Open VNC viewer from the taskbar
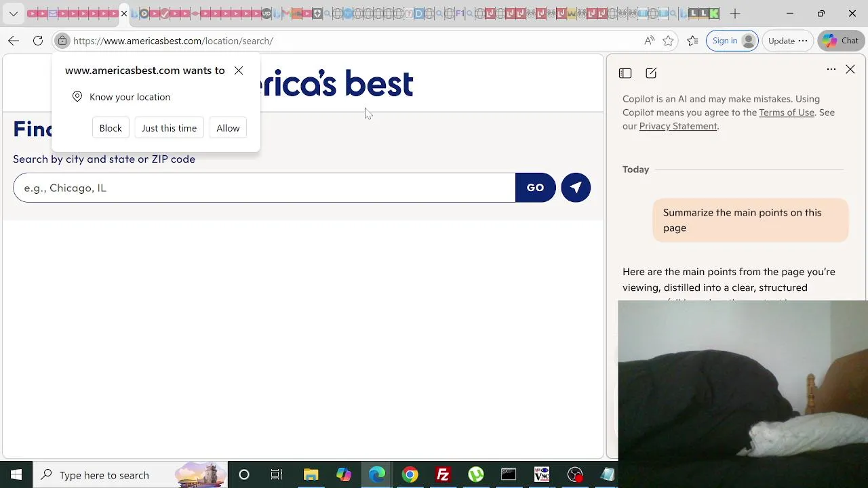This screenshot has width=868, height=488. pyautogui.click(x=542, y=475)
